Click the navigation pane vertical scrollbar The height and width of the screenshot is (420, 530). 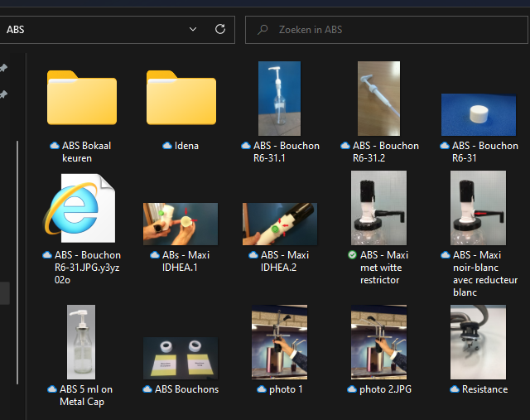pyautogui.click(x=17, y=262)
